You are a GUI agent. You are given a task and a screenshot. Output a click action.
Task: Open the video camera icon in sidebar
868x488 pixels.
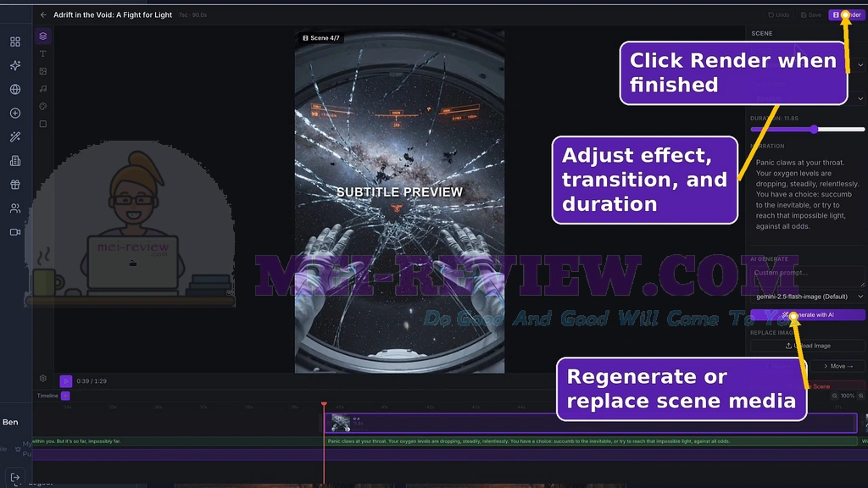15,232
